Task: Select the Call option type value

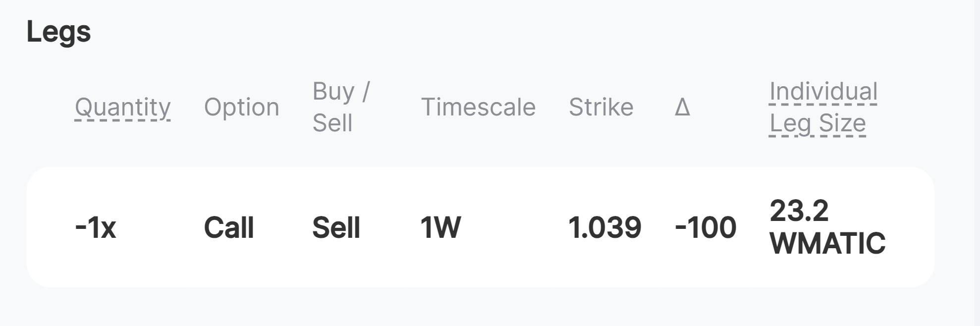Action: pos(228,227)
